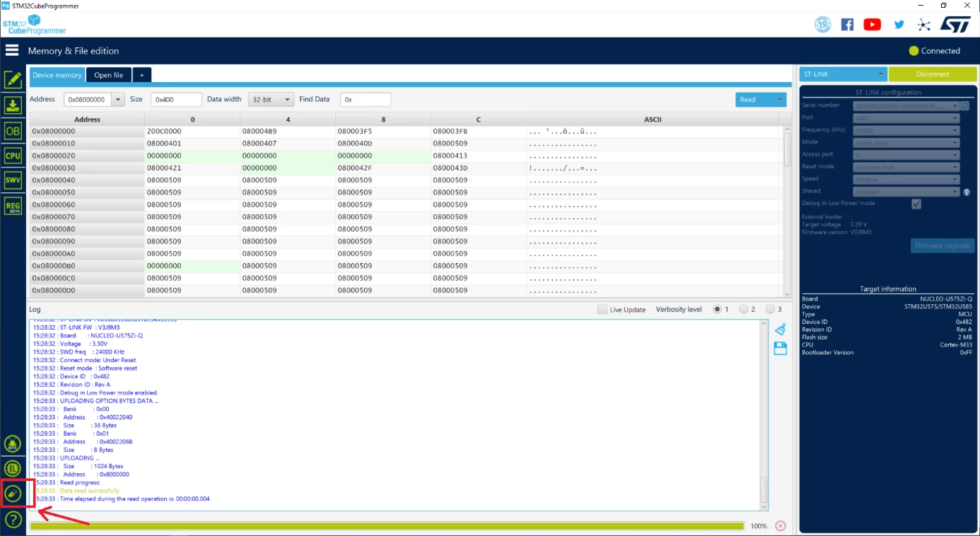Click the ST logo

point(955,25)
